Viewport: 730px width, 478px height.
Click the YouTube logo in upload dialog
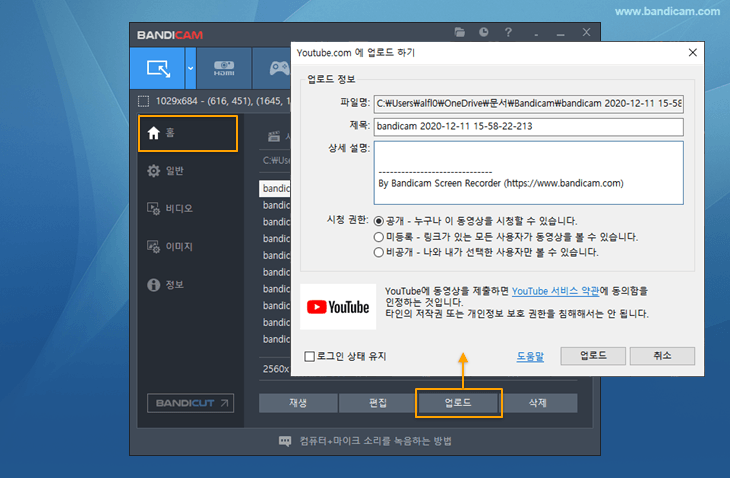(338, 307)
